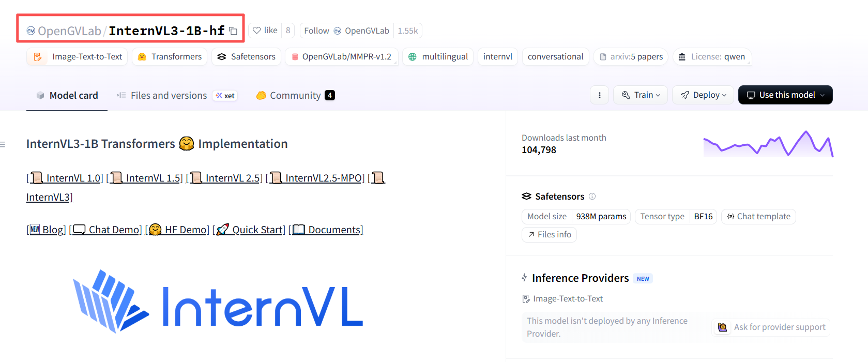Select the Image-Text-to-Text tag
The height and width of the screenshot is (362, 868).
click(78, 56)
